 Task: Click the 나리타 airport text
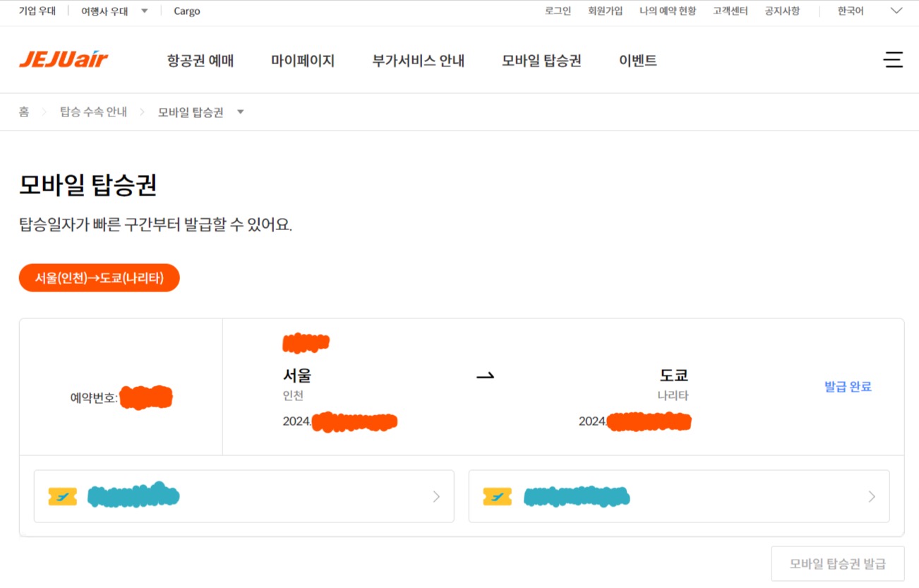click(x=673, y=396)
